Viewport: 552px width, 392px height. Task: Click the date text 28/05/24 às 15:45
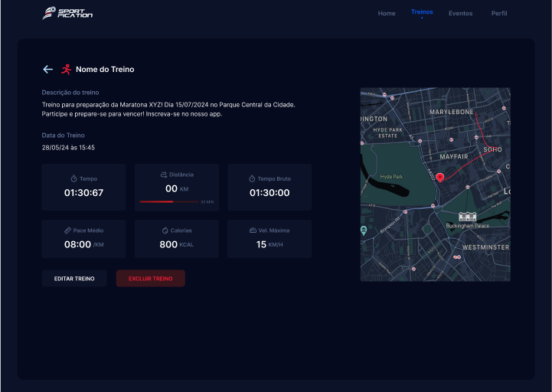point(68,148)
